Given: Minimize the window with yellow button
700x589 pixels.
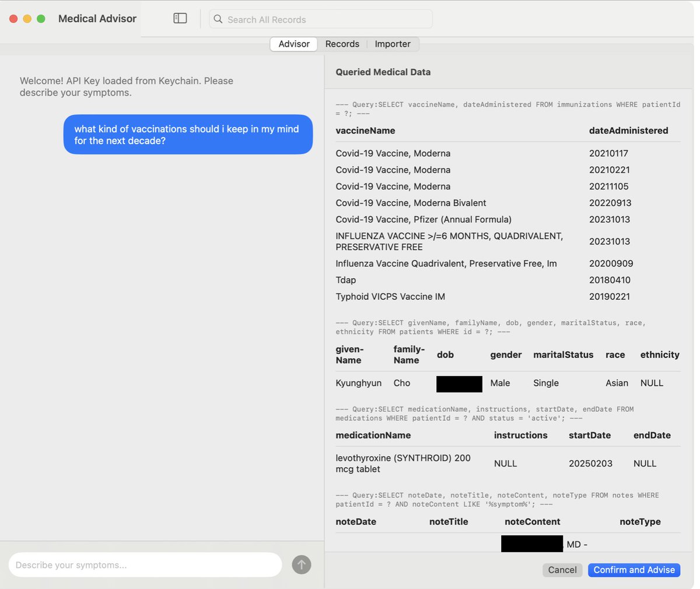Looking at the screenshot, I should (x=27, y=19).
